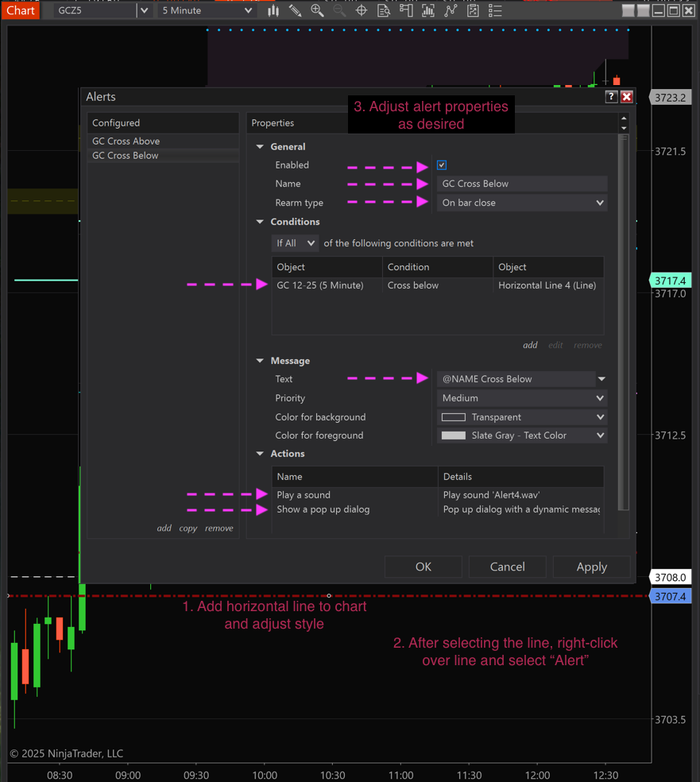Uncheck the Enabled checkbox

point(442,165)
